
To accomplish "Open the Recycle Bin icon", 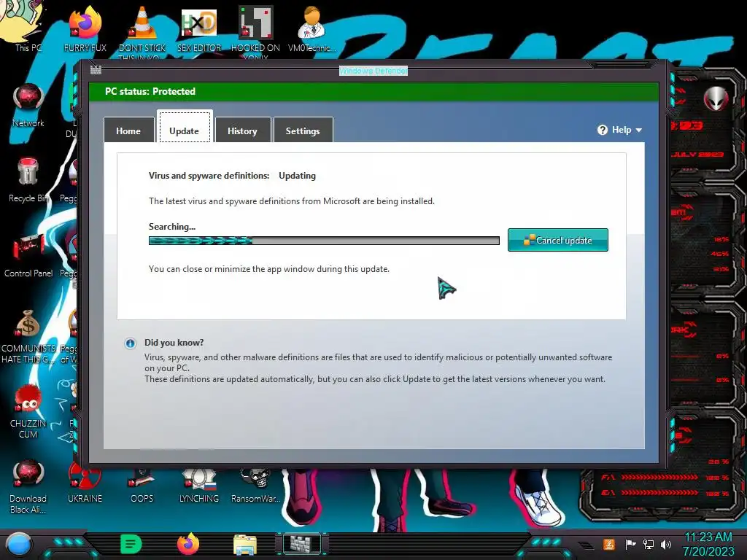I will pos(28,180).
